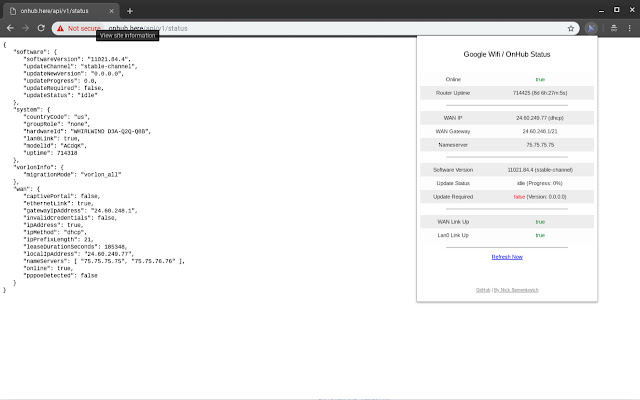
Task: Click the "hardwareId" WHIRLWIND line
Action: coord(87,131)
